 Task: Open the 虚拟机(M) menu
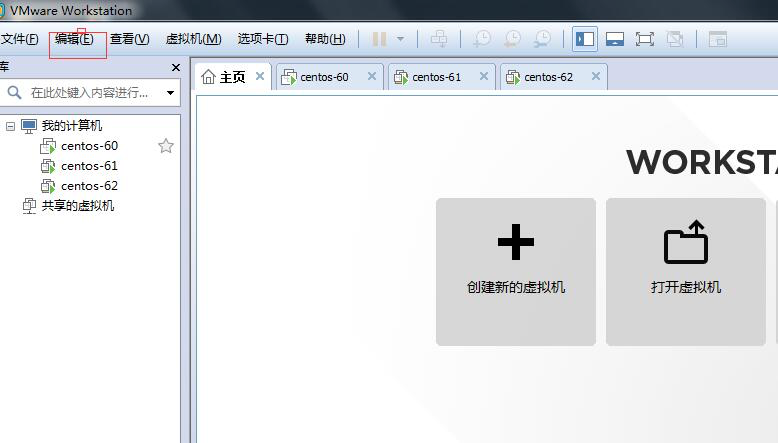pyautogui.click(x=194, y=39)
